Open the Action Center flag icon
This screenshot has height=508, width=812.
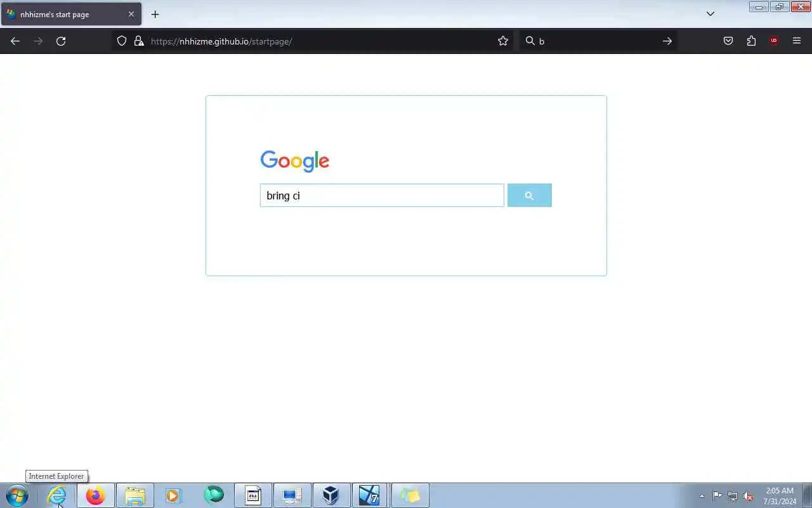[717, 496]
